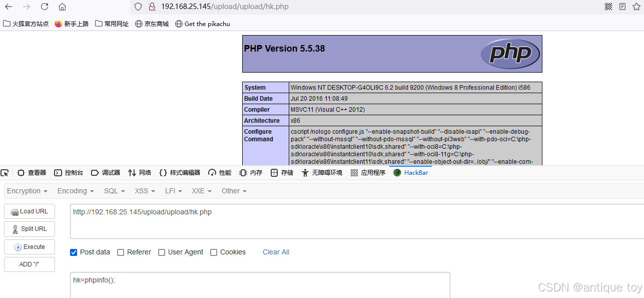Screen dimensions: 644x298
Task: Click the Build Date value Jul 20 2016
Action: (319, 99)
